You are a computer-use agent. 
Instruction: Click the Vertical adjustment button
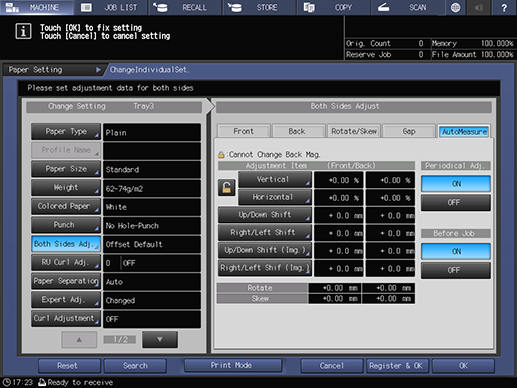[275, 179]
